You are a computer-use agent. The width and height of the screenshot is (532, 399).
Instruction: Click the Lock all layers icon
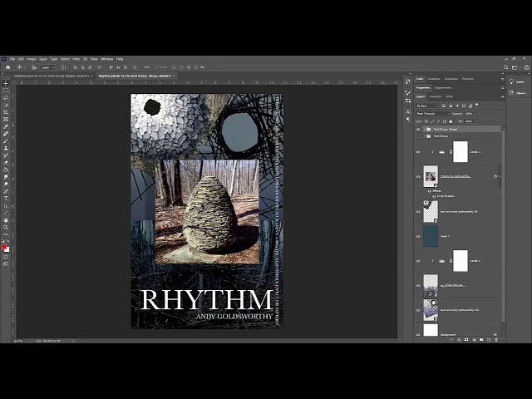(x=451, y=121)
